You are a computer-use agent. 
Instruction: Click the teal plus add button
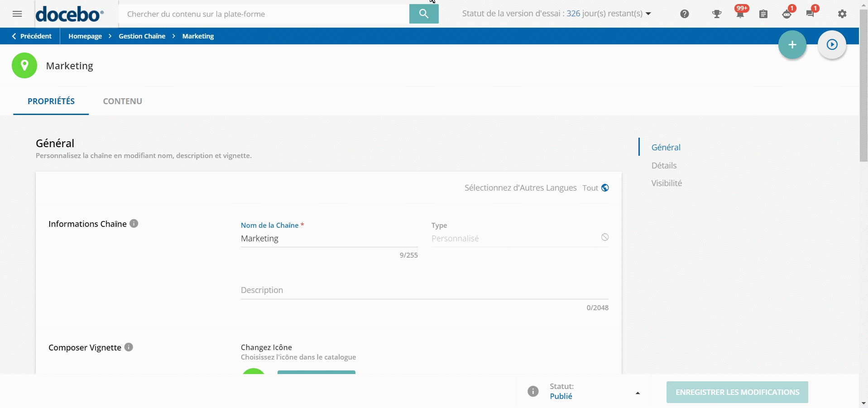click(792, 45)
